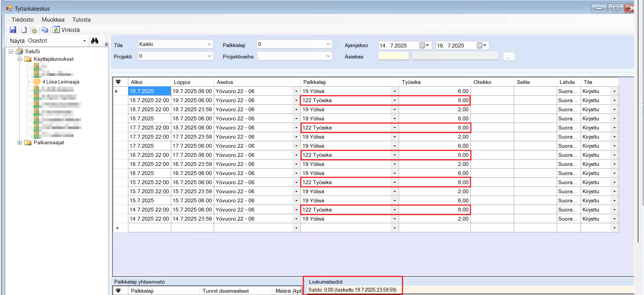Image resolution: width=644 pixels, height=295 pixels.
Task: Click the ellipsis button beside Asiakas
Action: 508,57
